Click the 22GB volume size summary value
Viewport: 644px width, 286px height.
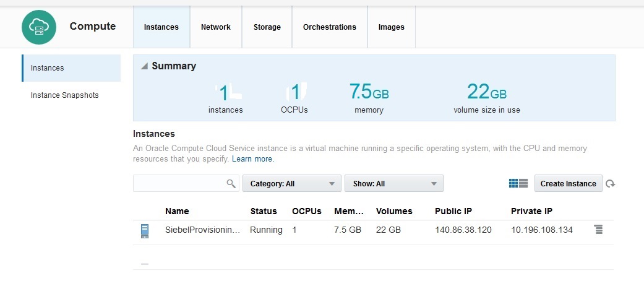pos(487,92)
